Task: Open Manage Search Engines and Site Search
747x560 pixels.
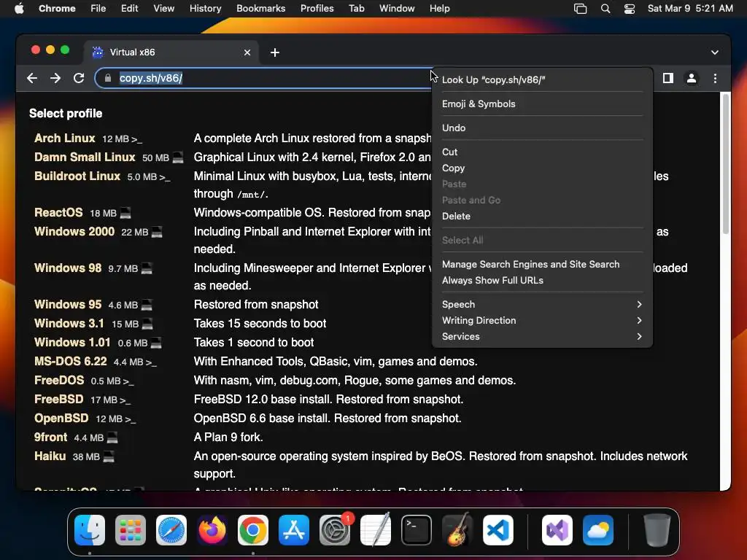Action: (542, 264)
